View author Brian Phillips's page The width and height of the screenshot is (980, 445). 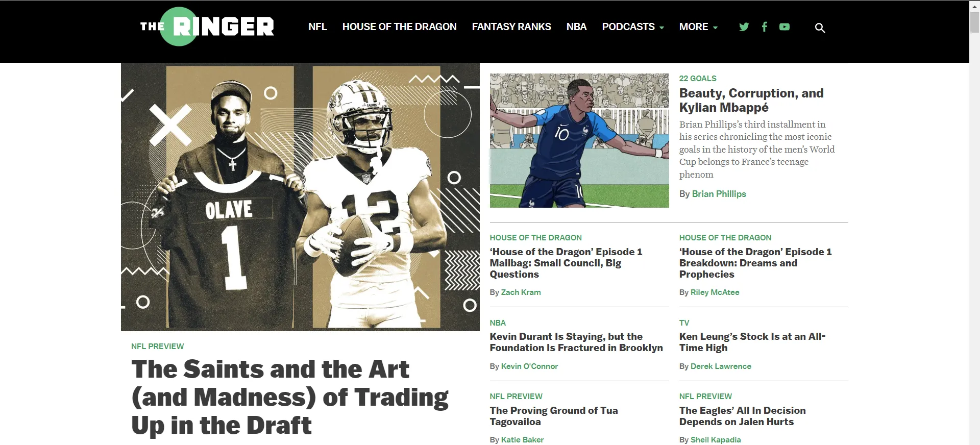click(719, 194)
